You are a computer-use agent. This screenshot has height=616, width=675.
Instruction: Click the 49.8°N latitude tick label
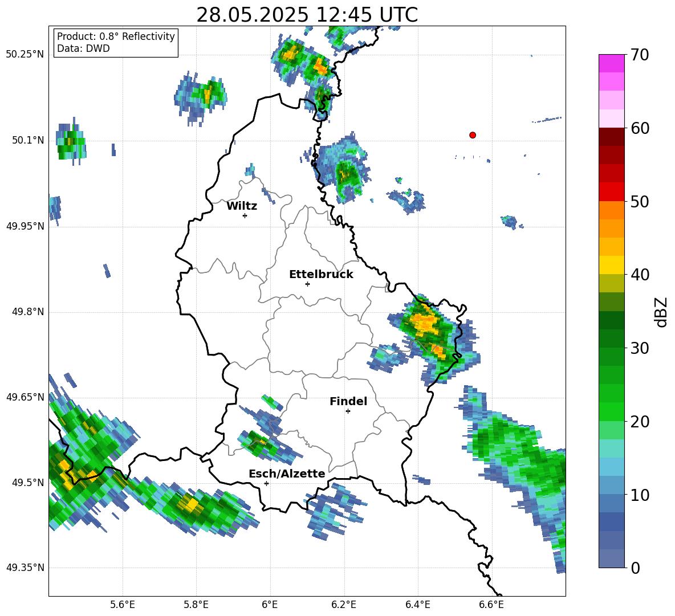coord(27,312)
